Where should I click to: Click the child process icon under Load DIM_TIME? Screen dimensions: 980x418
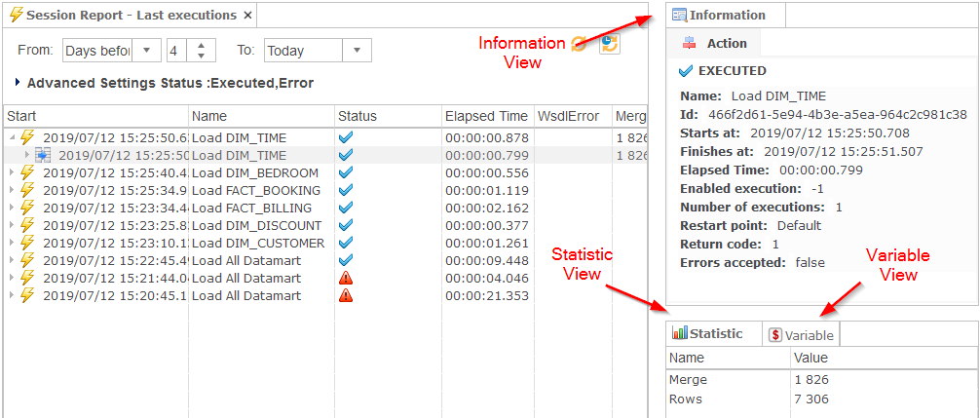coord(43,155)
